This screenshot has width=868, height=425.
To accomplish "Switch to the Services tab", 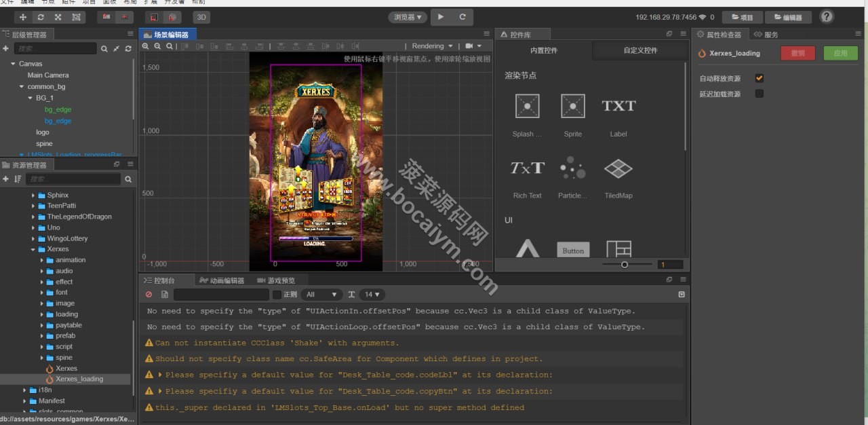I will [766, 35].
